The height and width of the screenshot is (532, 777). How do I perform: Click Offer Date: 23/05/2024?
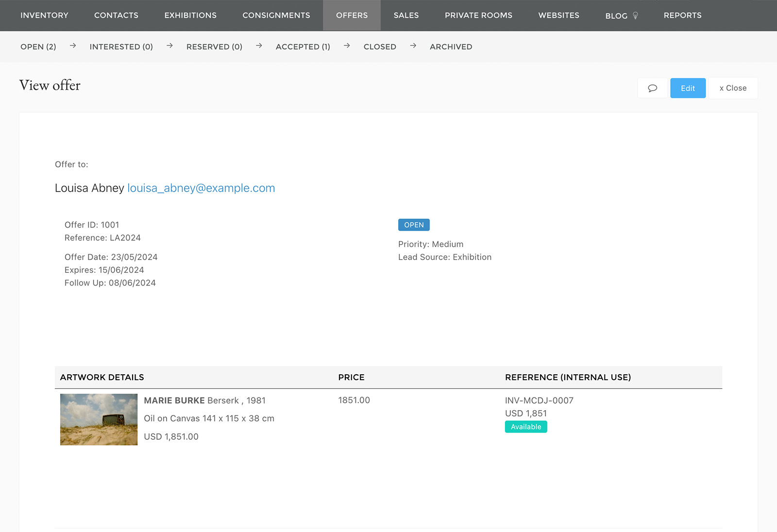click(111, 257)
